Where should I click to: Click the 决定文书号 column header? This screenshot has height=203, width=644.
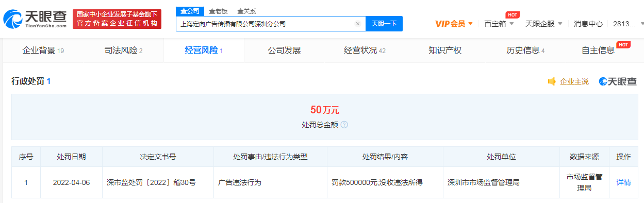(158, 157)
